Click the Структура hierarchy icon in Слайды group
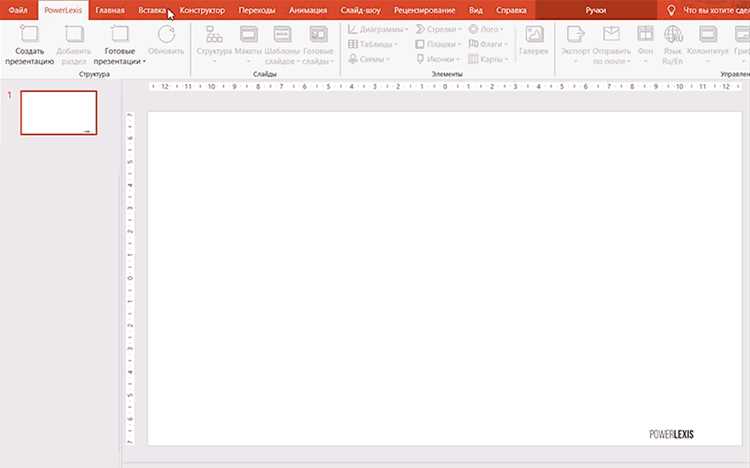This screenshot has height=468, width=750. [214, 34]
